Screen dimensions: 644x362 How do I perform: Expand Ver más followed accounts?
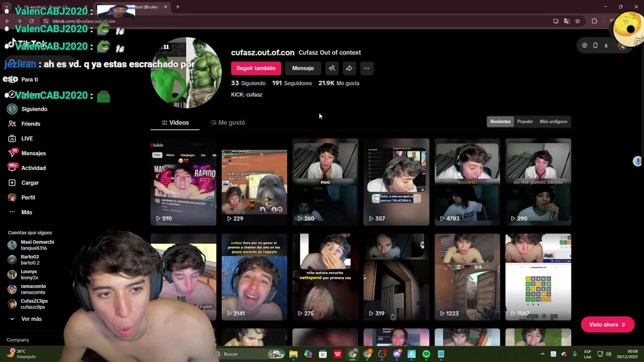click(25, 319)
